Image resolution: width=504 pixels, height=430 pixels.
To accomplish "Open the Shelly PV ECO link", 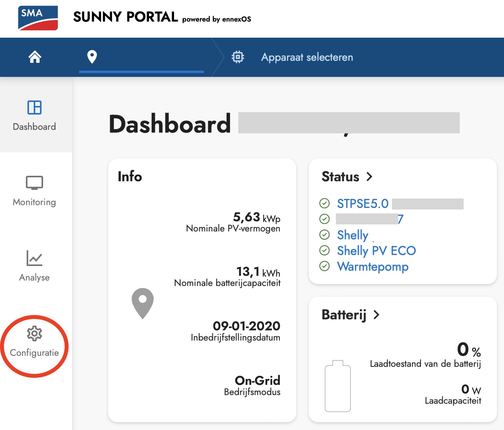I will [376, 251].
